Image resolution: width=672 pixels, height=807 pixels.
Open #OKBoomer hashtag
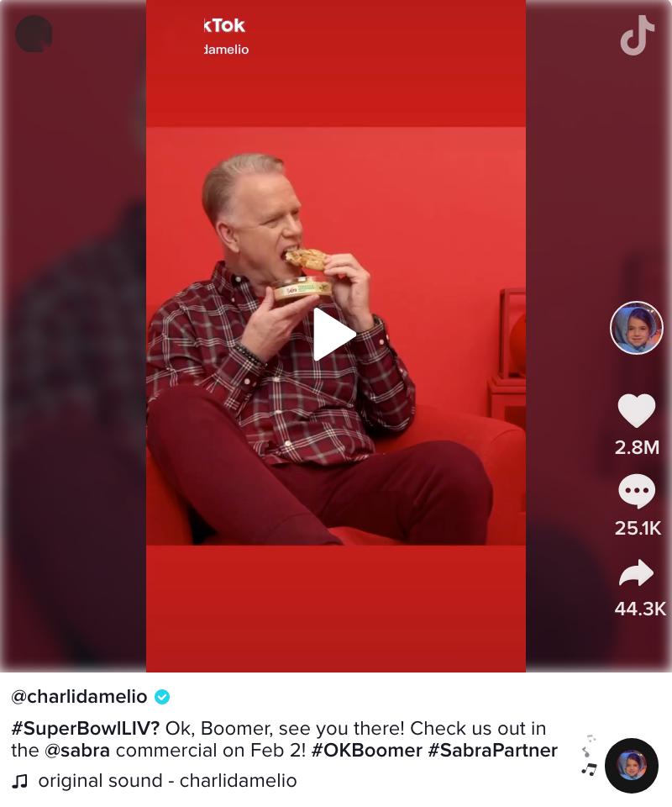[x=366, y=751]
